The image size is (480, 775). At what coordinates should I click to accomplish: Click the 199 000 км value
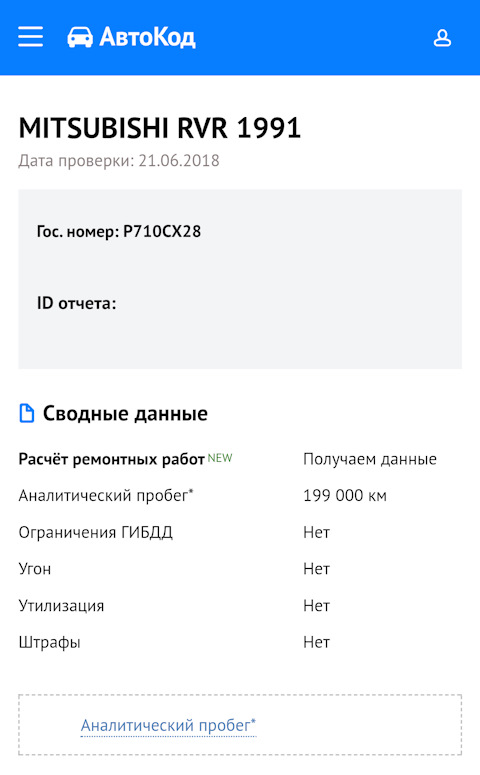tap(345, 495)
